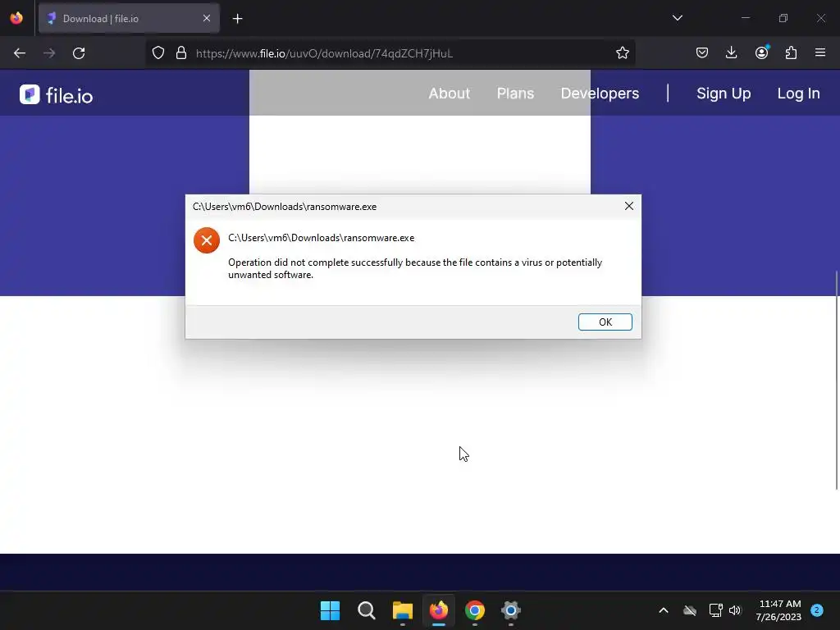Bookmark this page with the star icon

(x=622, y=53)
